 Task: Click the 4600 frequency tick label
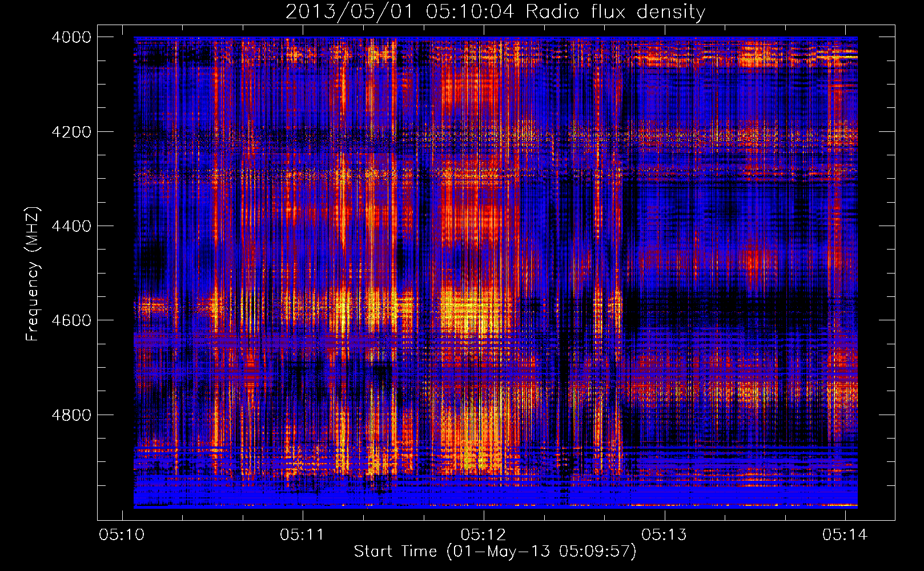[x=71, y=320]
